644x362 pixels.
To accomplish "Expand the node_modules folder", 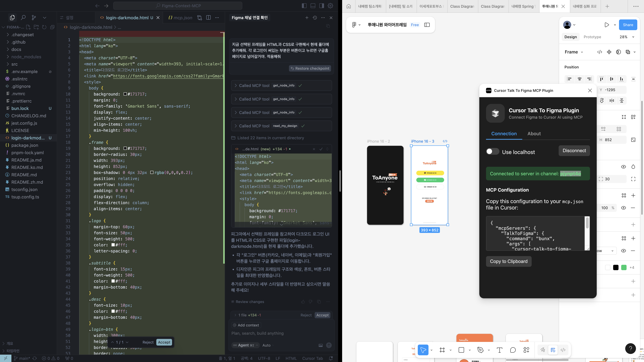I will tap(26, 57).
